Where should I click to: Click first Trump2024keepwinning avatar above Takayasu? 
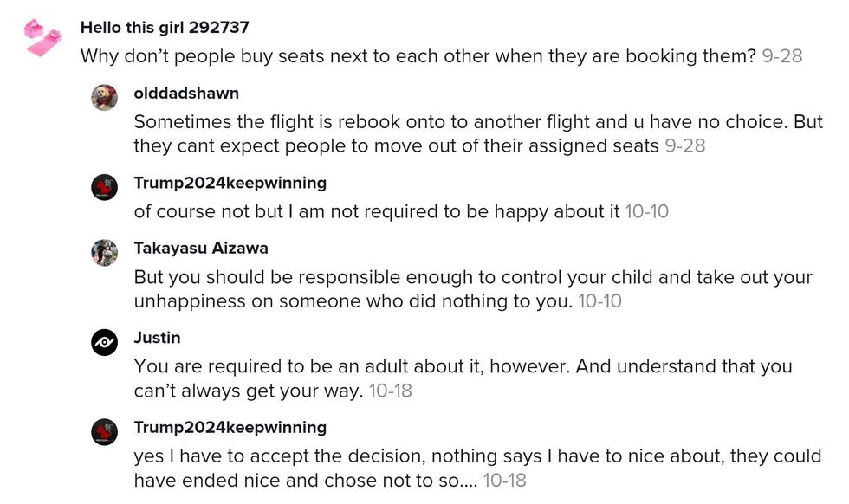pyautogui.click(x=104, y=187)
